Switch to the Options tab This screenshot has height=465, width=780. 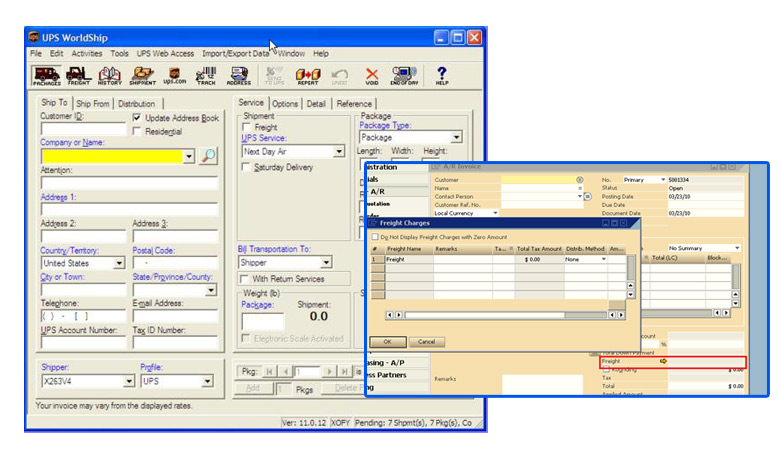tap(285, 103)
